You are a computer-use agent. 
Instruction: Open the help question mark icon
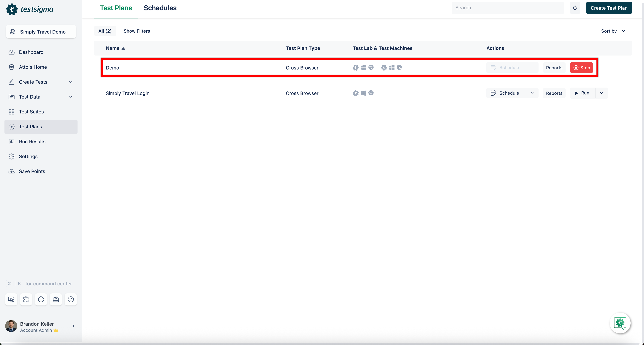pos(71,299)
